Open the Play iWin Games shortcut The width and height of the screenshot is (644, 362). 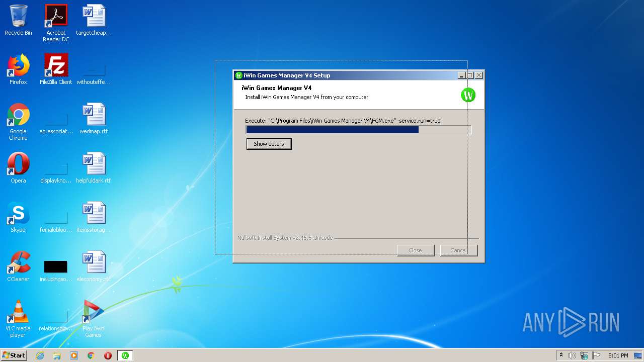tap(94, 319)
